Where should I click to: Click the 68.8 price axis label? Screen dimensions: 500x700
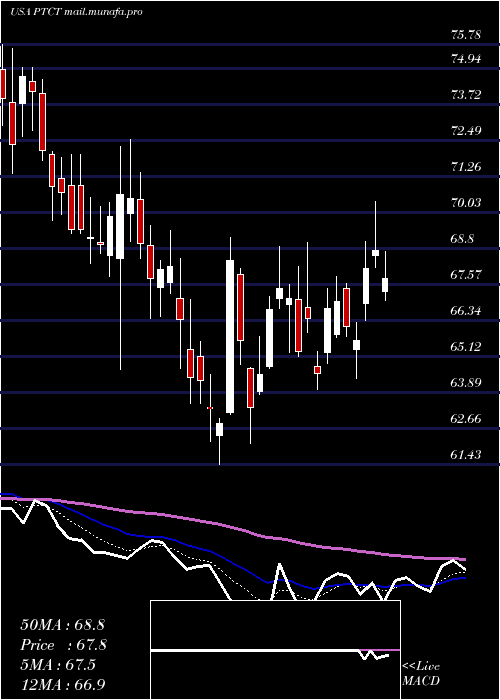coord(462,239)
